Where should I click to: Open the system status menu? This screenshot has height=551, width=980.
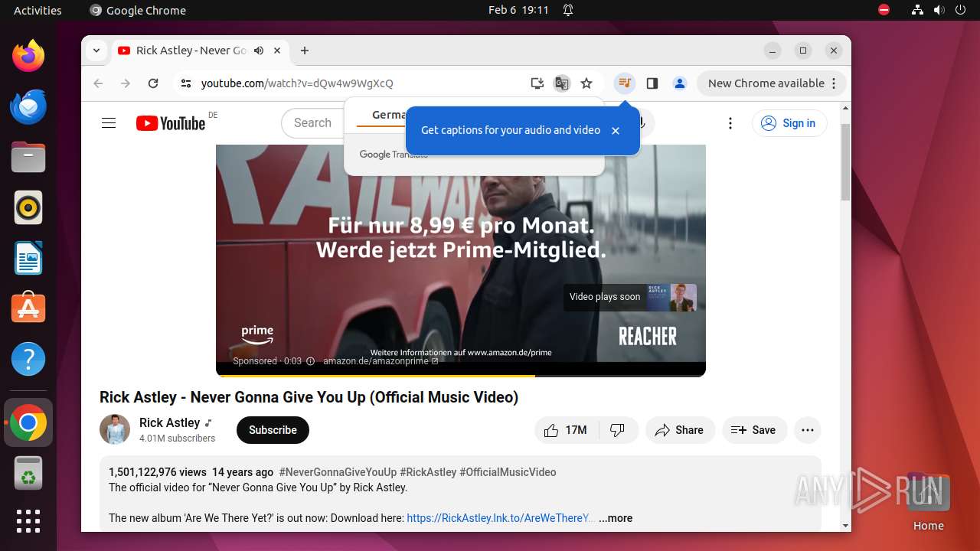pos(939,10)
